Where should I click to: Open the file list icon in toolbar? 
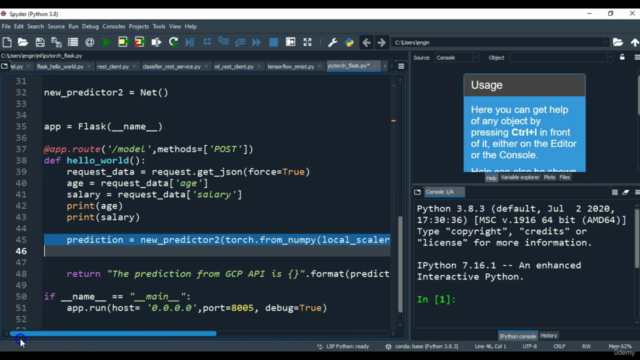click(x=73, y=42)
